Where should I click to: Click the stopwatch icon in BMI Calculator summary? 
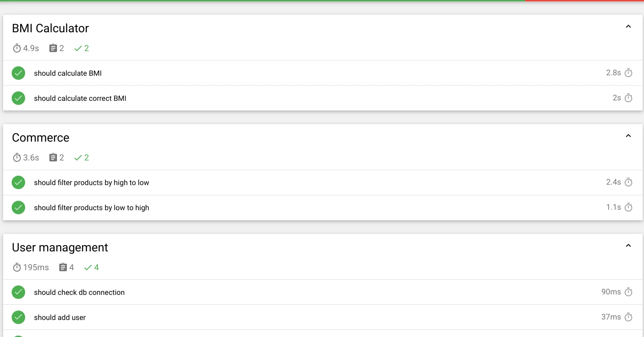tap(17, 48)
